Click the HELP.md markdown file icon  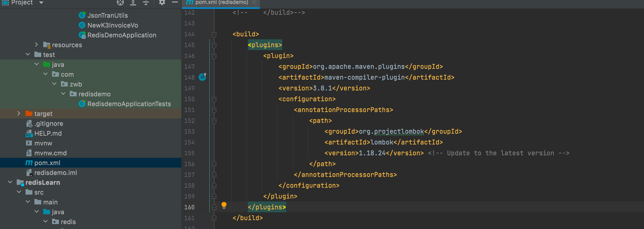point(29,133)
